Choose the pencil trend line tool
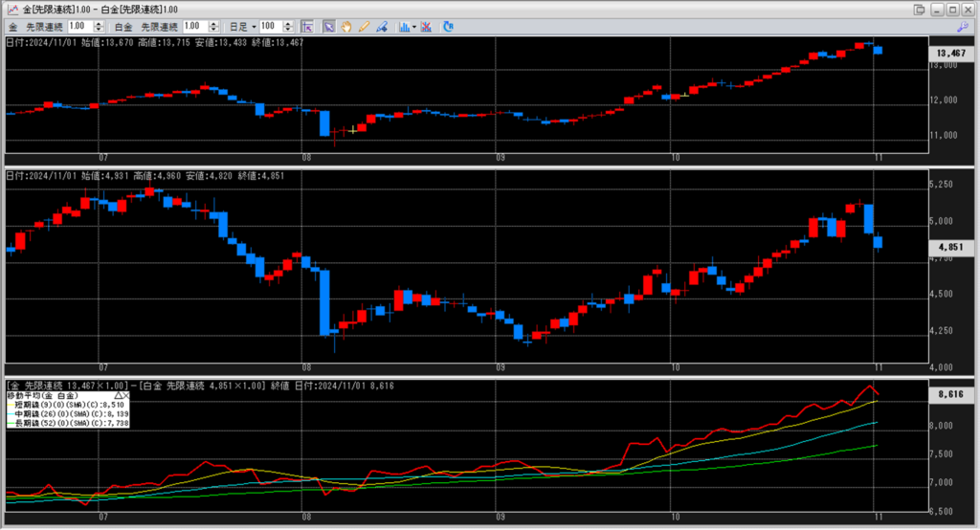Image resolution: width=980 pixels, height=530 pixels. tap(364, 27)
